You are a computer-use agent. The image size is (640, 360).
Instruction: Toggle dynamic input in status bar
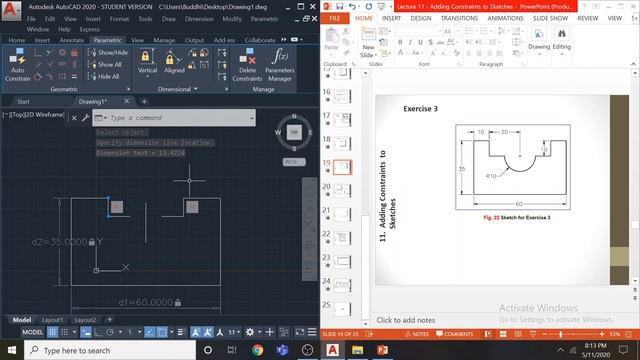click(86, 332)
